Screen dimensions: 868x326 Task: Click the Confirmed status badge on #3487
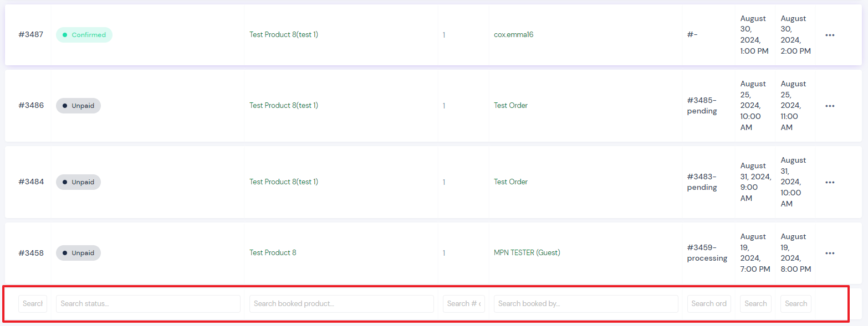pos(84,35)
